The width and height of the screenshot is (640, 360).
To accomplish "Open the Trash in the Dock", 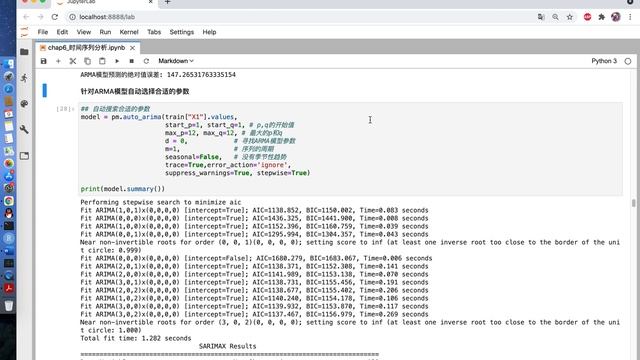I will (9, 305).
